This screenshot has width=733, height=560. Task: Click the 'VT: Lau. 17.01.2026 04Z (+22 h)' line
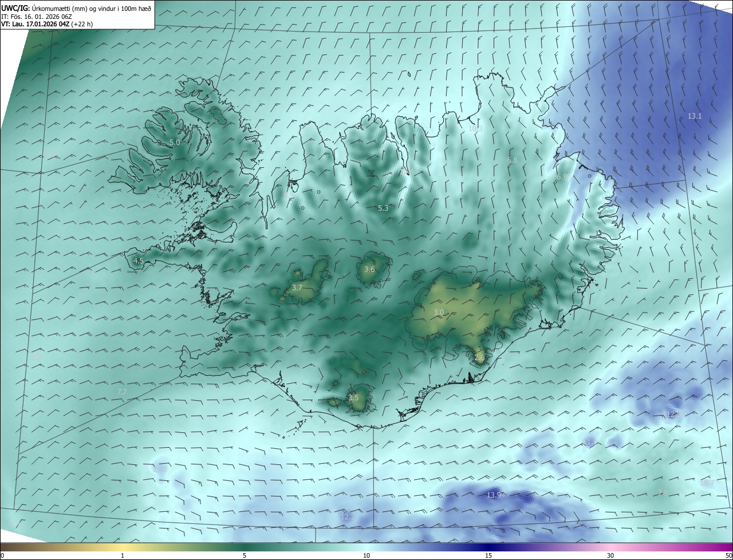[47, 25]
